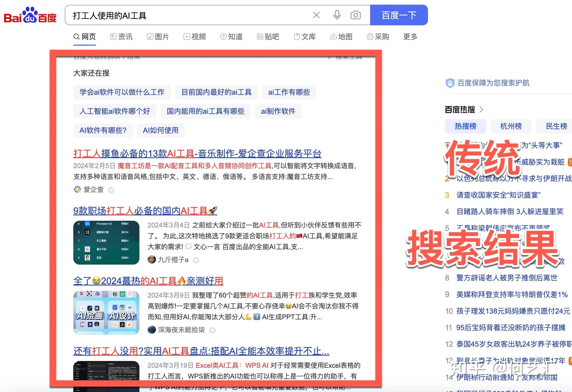Click thumbnail of the 9款职场 result
The image size is (572, 392).
coord(106,243)
